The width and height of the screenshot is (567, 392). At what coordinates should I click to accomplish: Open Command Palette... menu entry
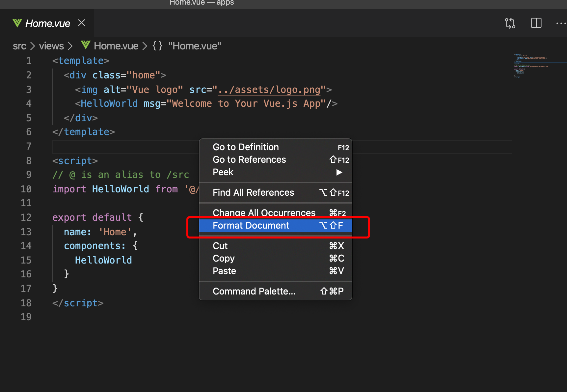(x=276, y=291)
